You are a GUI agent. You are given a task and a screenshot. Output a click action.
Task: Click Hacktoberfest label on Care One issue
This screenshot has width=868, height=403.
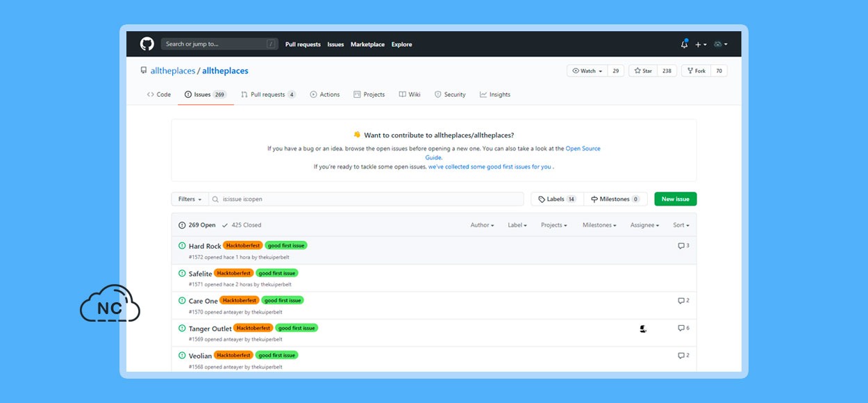[x=240, y=300]
